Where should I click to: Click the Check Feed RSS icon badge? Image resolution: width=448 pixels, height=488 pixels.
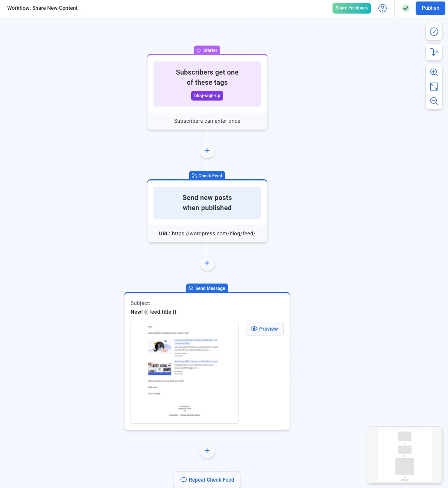(194, 176)
